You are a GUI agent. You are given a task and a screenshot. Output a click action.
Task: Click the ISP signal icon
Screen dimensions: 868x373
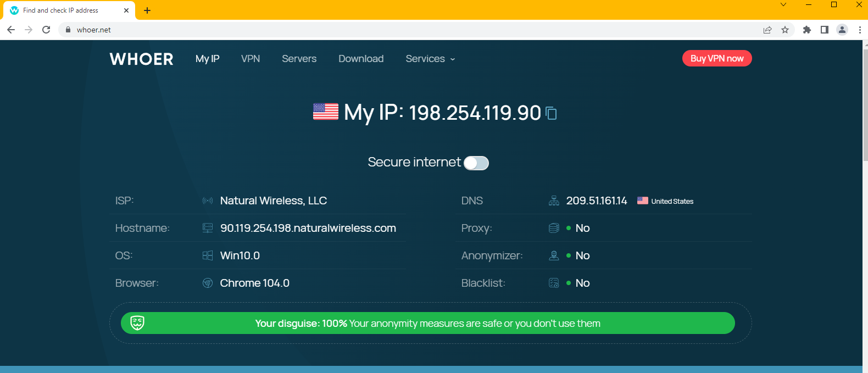point(208,201)
